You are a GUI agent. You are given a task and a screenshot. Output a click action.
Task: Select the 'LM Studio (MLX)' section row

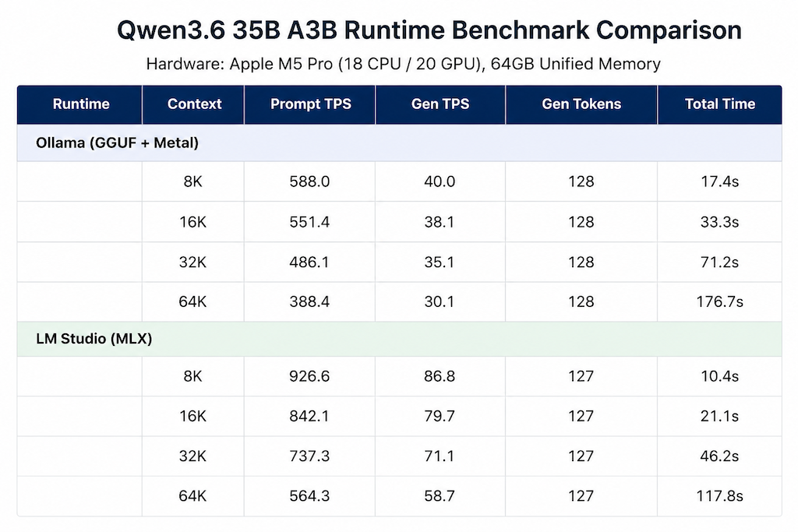coord(400,339)
